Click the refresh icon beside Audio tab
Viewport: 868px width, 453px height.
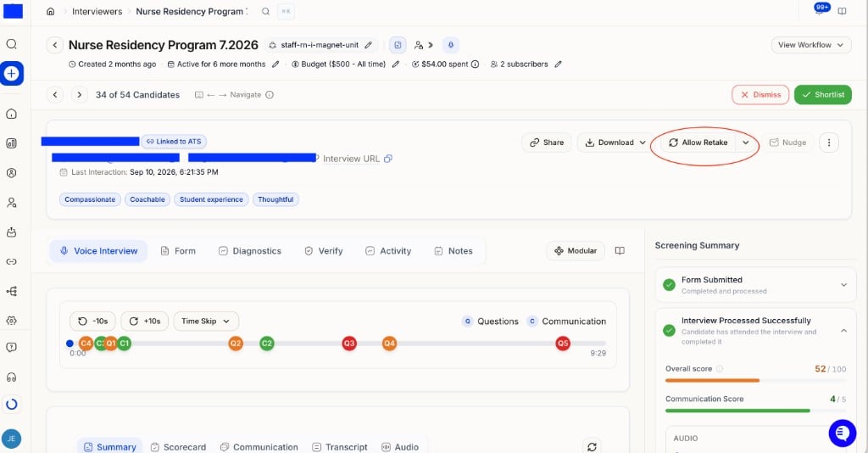click(592, 446)
